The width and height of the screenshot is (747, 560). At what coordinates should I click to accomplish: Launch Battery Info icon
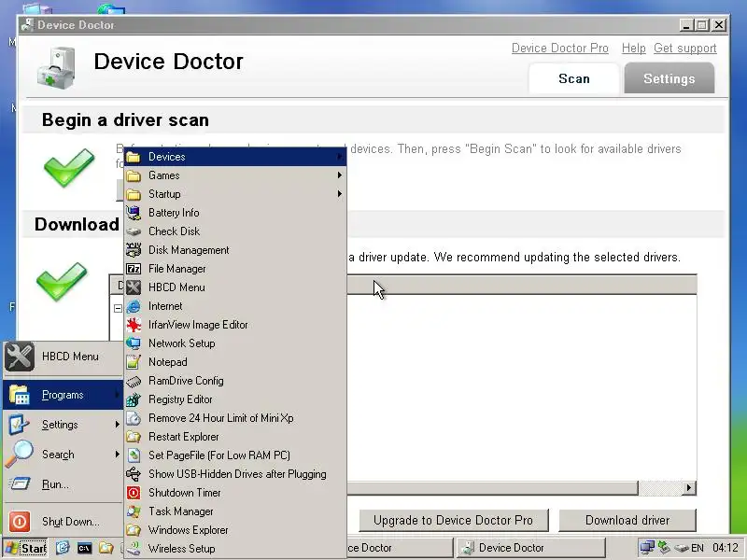pos(134,213)
